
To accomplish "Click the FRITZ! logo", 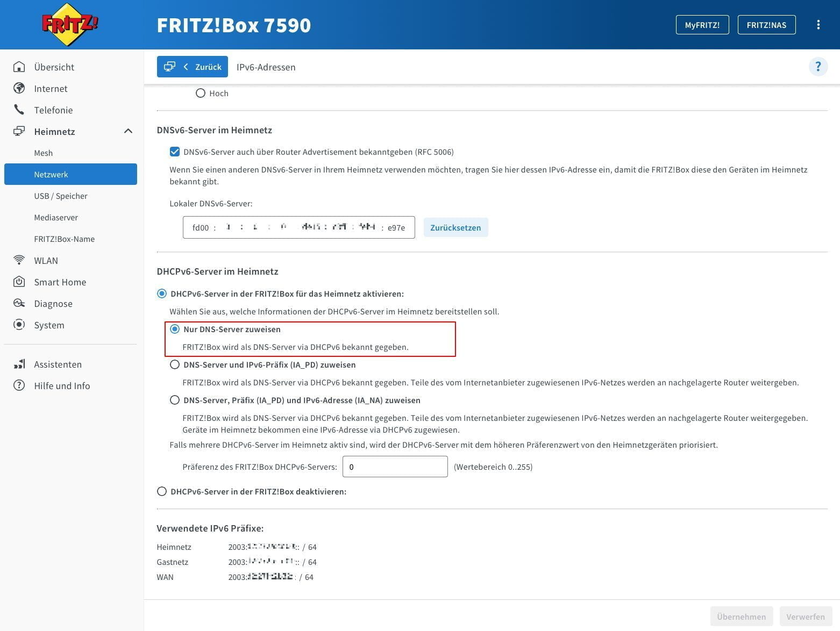I will [x=70, y=24].
